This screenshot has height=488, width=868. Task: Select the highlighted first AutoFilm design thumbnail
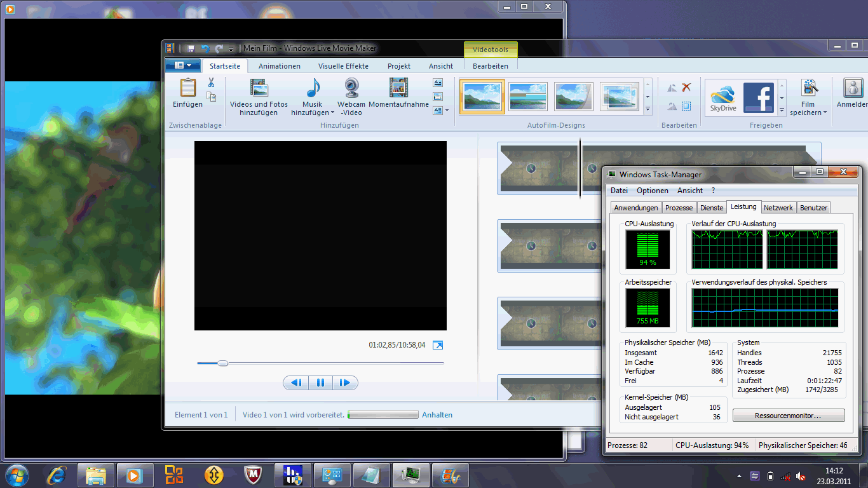coord(482,97)
